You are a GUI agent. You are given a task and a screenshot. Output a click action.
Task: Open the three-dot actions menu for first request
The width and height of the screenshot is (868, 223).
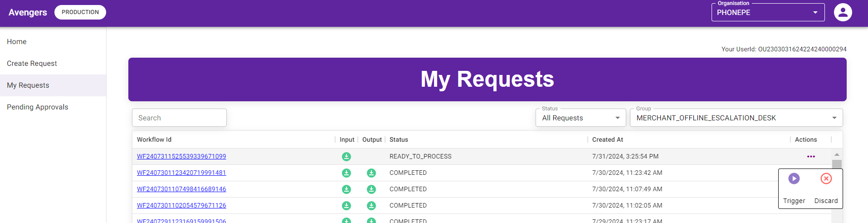pyautogui.click(x=811, y=157)
